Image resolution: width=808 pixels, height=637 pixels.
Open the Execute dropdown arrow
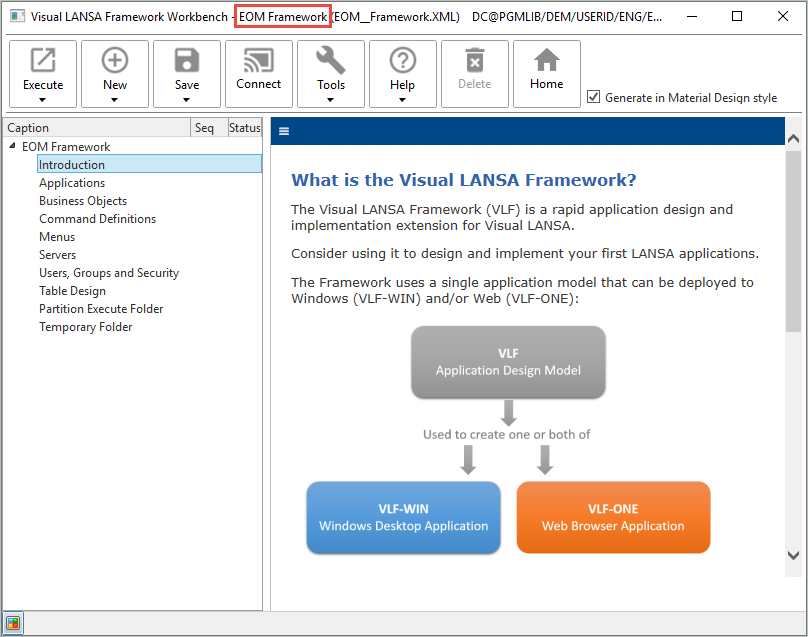[x=43, y=99]
